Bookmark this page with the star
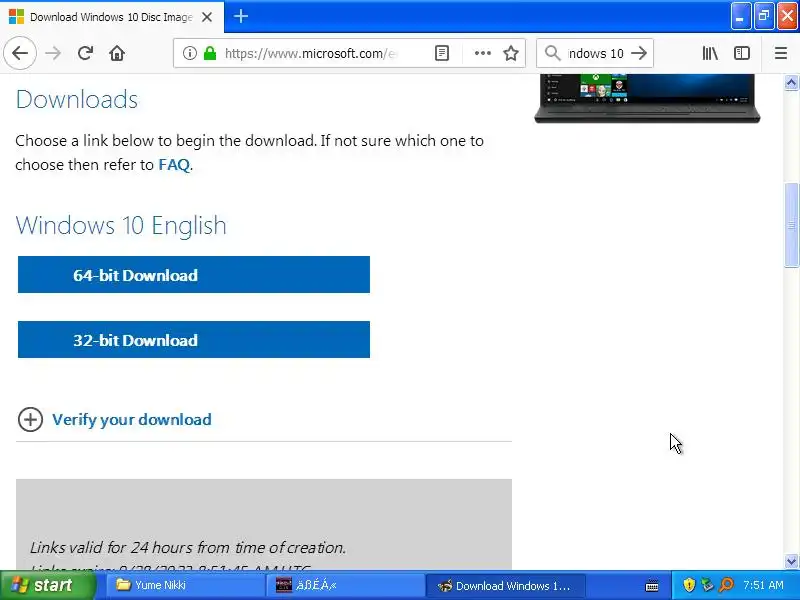Viewport: 800px width, 600px height. pyautogui.click(x=511, y=53)
